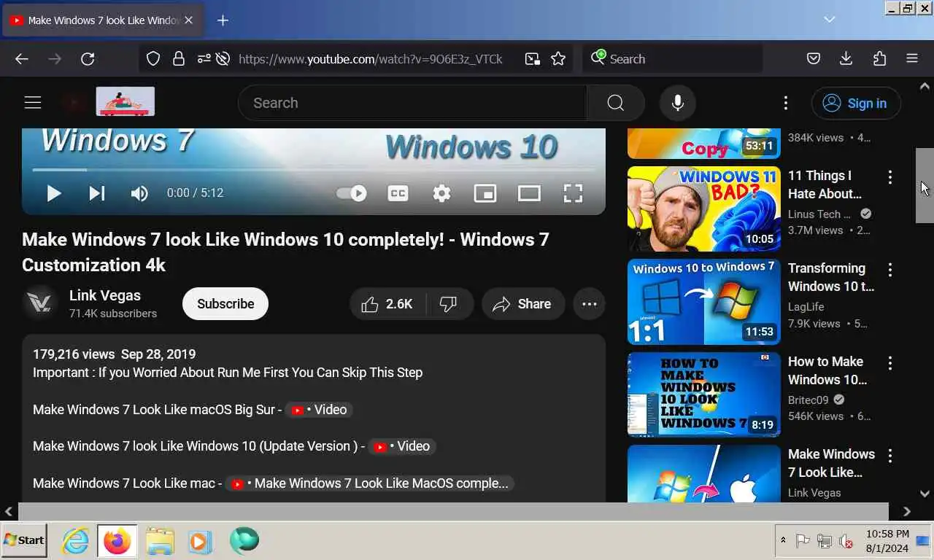Open Make Windows 7 Look Like MacOS link
This screenshot has width=934, height=560.
pyautogui.click(x=370, y=483)
